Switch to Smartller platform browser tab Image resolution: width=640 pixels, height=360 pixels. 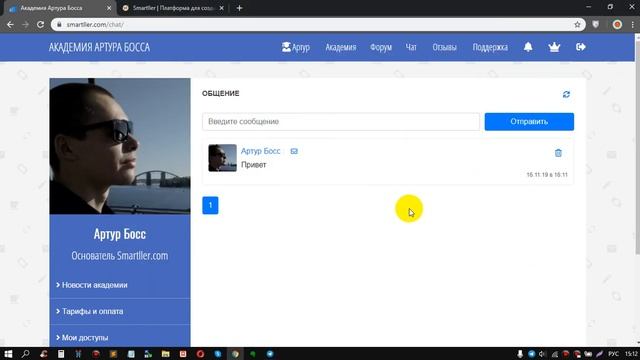173,8
